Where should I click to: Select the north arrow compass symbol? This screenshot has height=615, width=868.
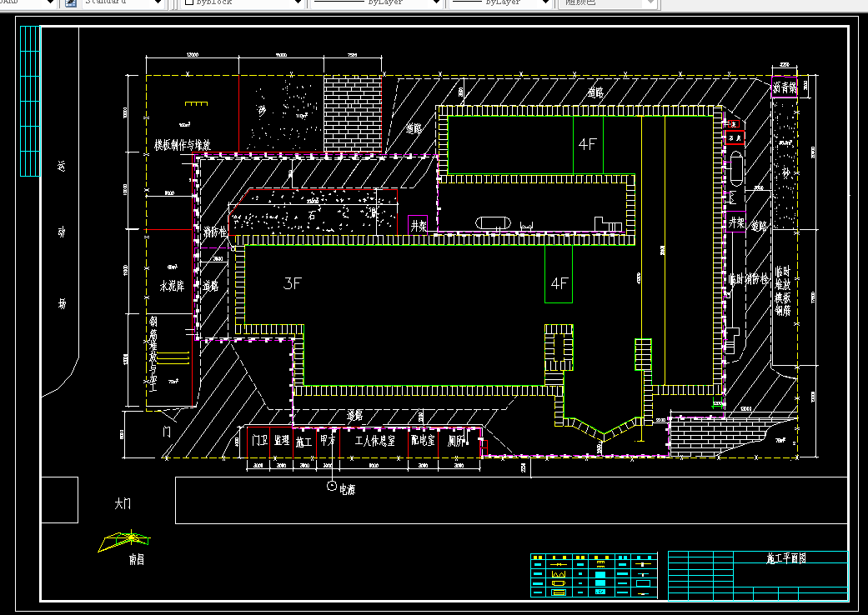124,541
